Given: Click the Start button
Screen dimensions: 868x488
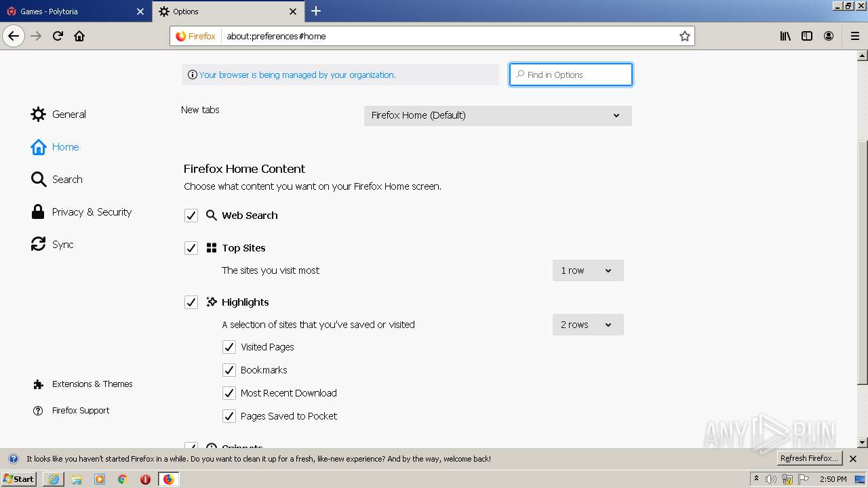Looking at the screenshot, I should 19,479.
